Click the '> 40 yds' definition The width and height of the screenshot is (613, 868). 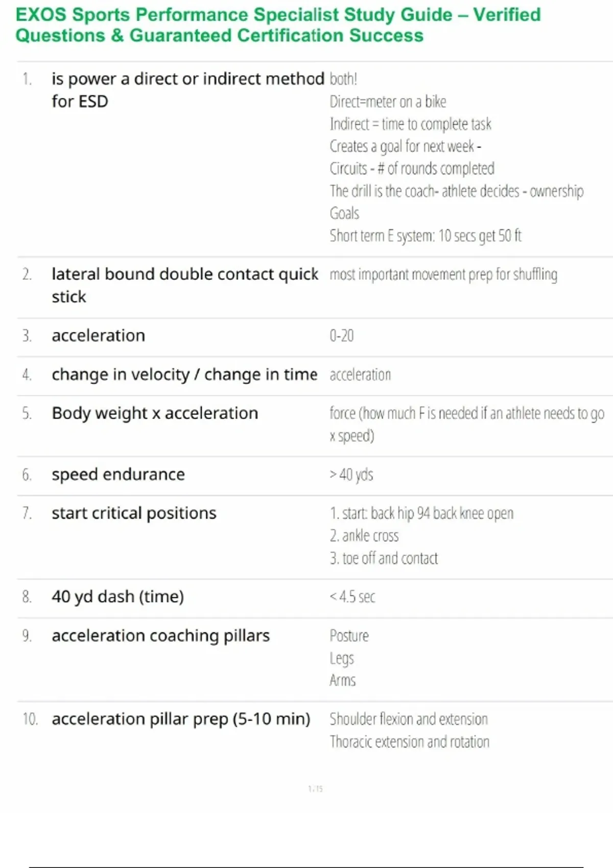click(351, 474)
